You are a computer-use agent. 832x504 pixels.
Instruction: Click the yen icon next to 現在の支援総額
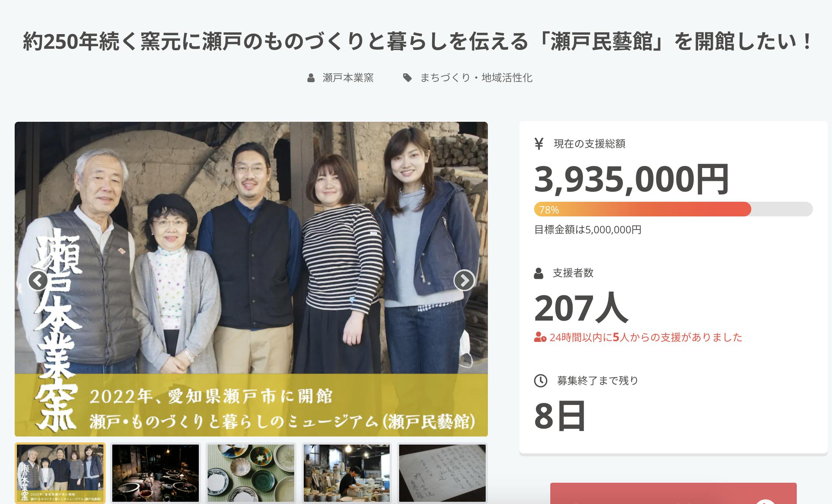(x=539, y=144)
